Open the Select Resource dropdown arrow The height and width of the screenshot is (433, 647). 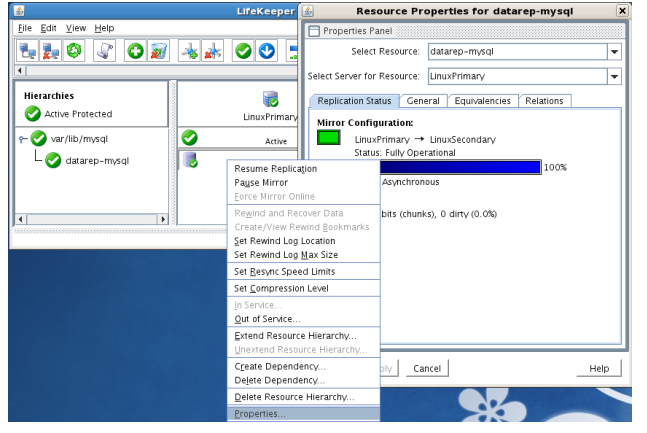[614, 52]
